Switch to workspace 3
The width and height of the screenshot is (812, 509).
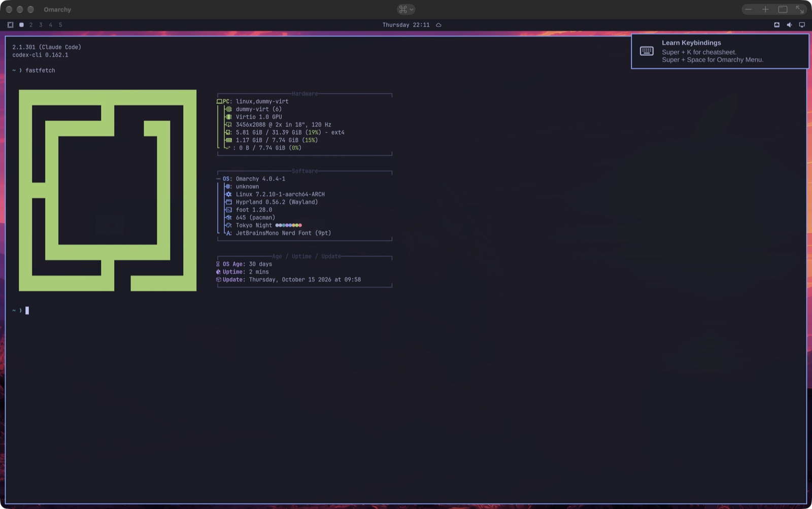click(41, 25)
